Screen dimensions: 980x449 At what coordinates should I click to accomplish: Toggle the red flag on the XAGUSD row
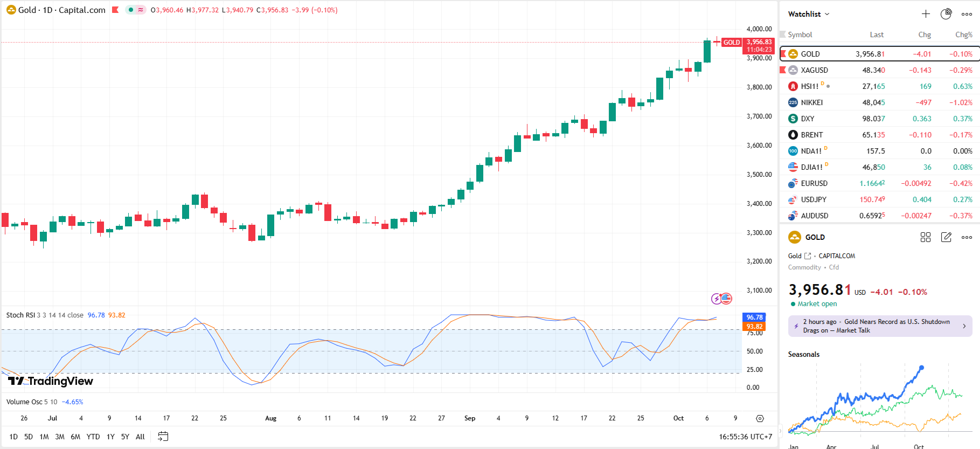783,70
